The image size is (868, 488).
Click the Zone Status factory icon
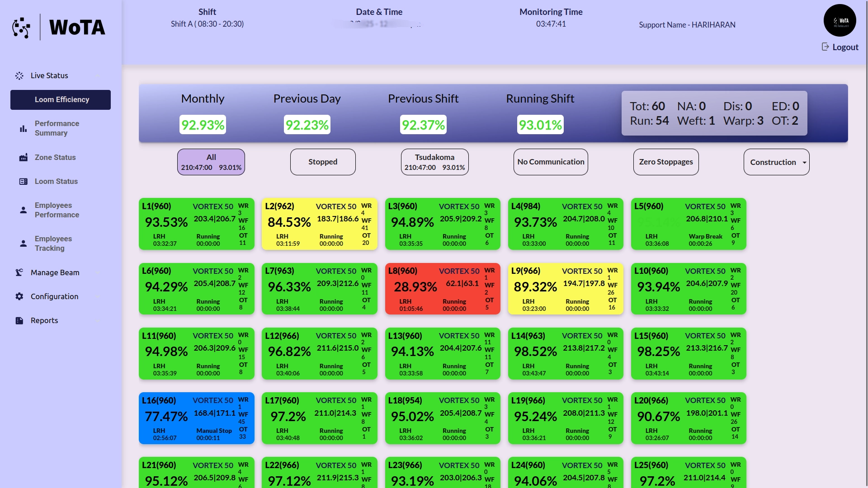tap(23, 158)
